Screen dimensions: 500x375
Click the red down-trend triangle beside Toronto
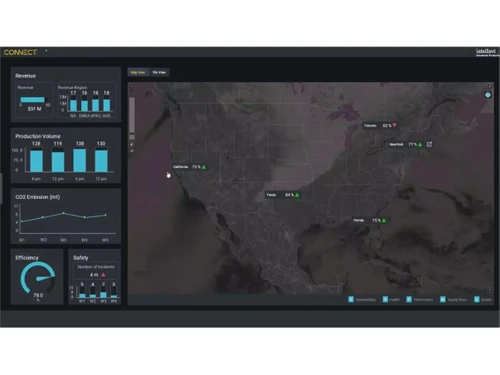click(x=394, y=125)
